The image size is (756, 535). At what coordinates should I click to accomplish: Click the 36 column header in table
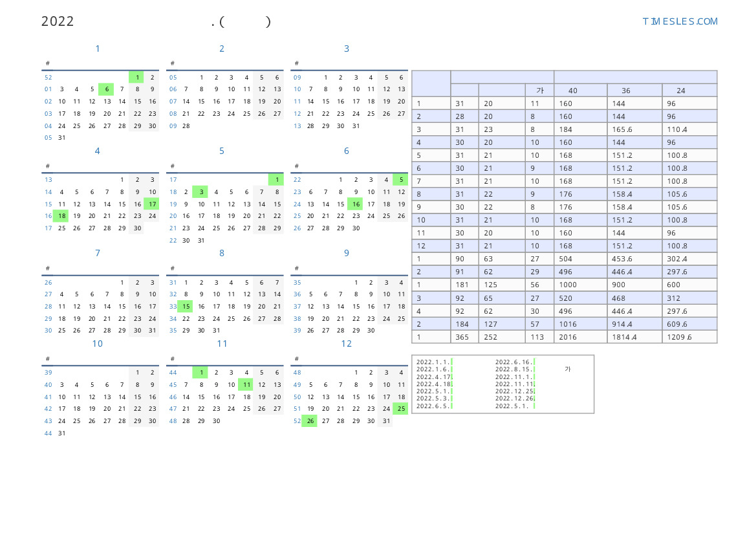634,90
